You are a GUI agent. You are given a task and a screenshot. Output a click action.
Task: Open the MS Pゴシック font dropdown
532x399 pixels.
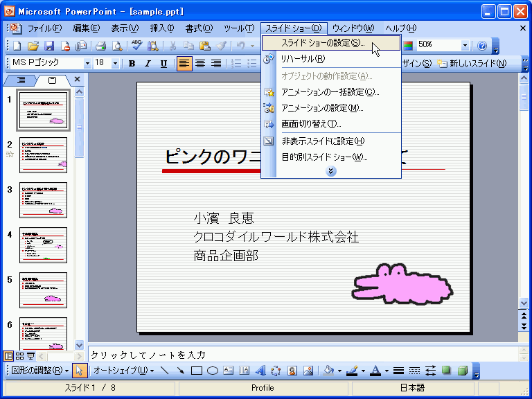tap(87, 64)
